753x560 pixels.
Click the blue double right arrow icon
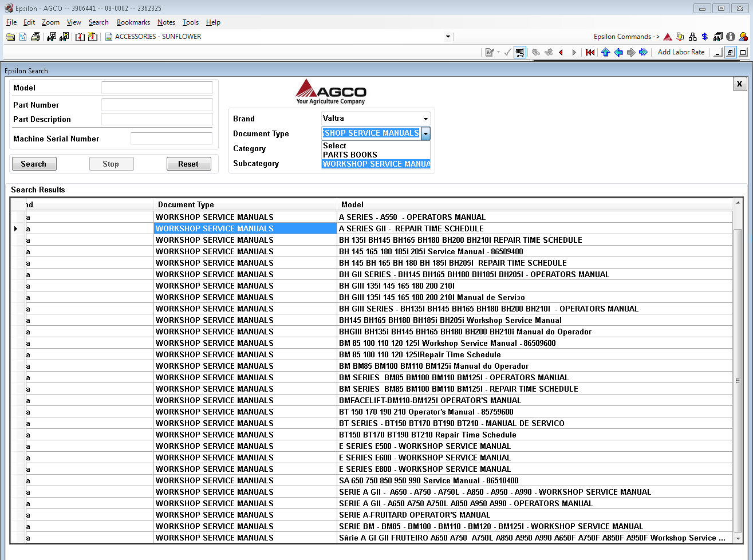[644, 52]
